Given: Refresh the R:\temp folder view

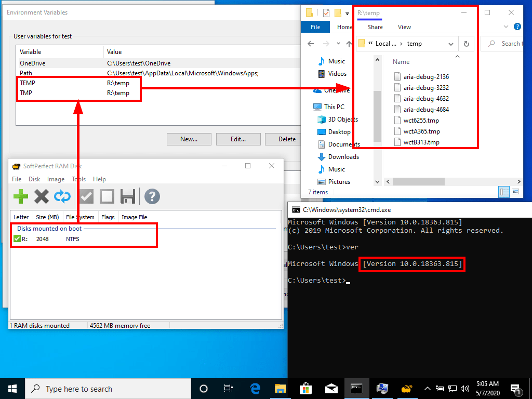Looking at the screenshot, I should click(467, 44).
